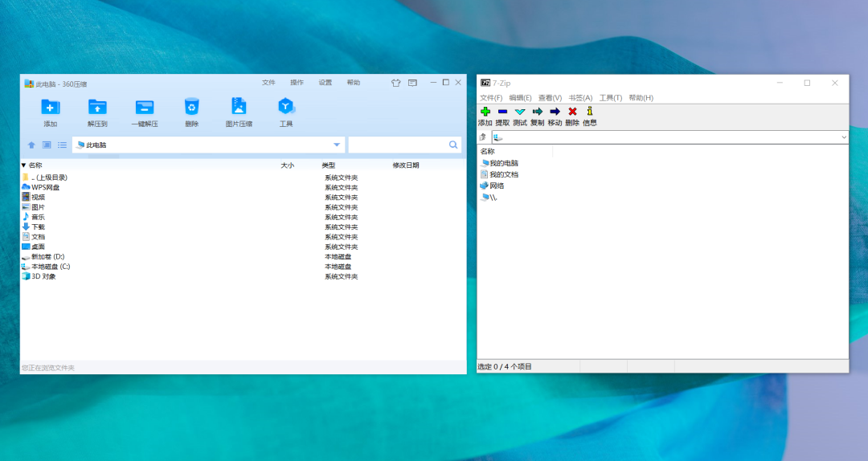Switch 360压缩 to list view mode

(62, 145)
